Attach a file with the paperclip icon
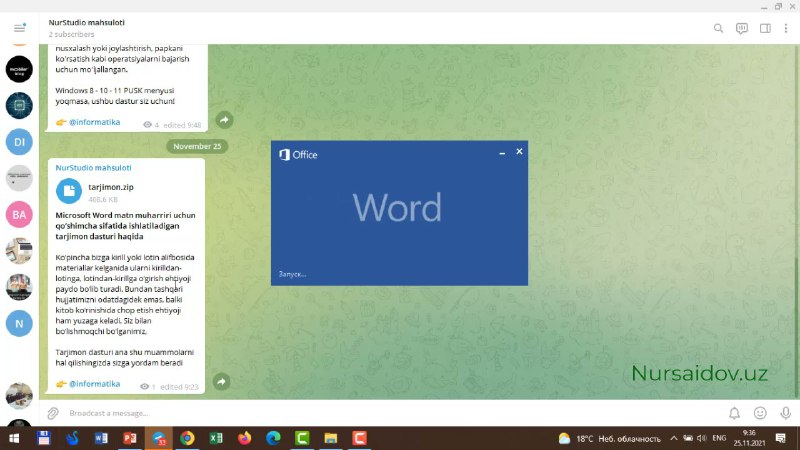 pyautogui.click(x=53, y=413)
